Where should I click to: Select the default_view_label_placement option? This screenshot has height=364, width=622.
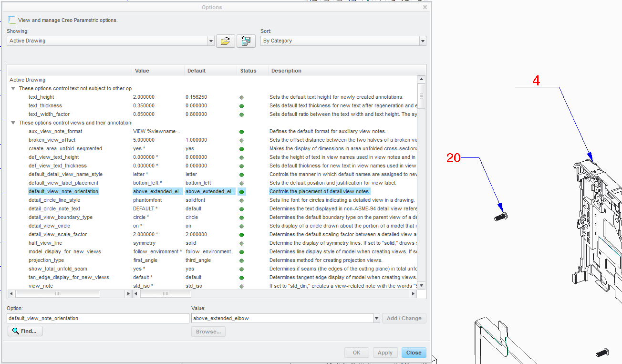click(63, 183)
